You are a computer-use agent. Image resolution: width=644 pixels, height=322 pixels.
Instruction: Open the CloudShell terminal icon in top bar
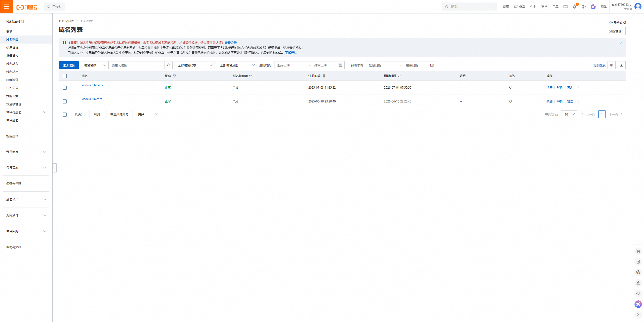565,7
